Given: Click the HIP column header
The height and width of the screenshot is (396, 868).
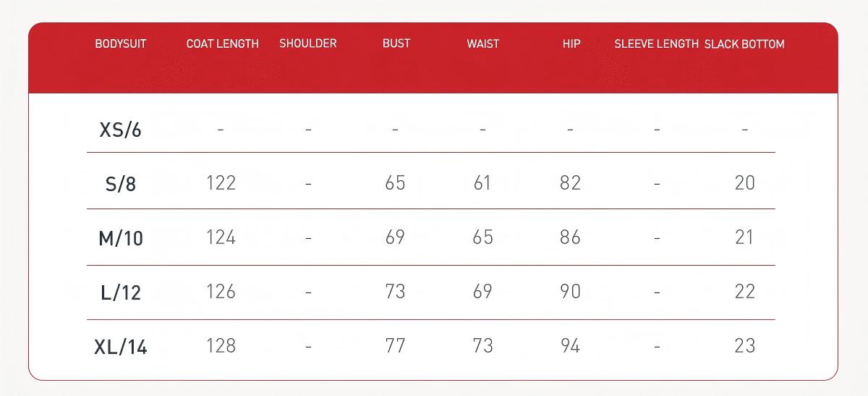Looking at the screenshot, I should coord(571,44).
